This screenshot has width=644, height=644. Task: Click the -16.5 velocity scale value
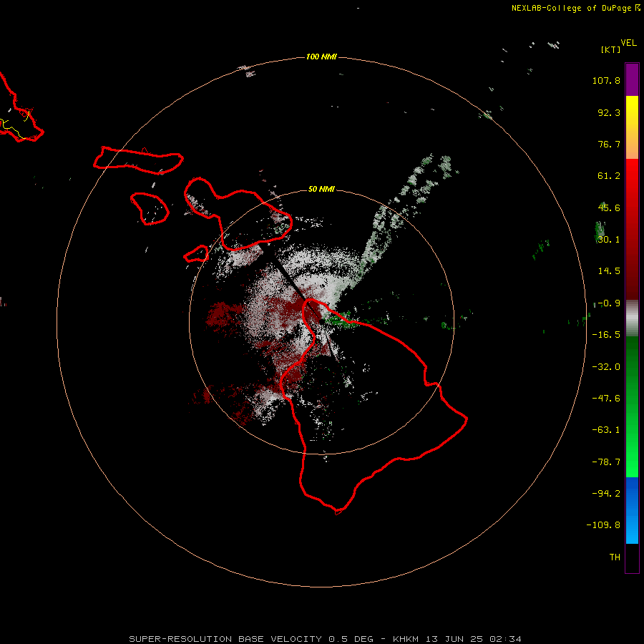point(606,335)
